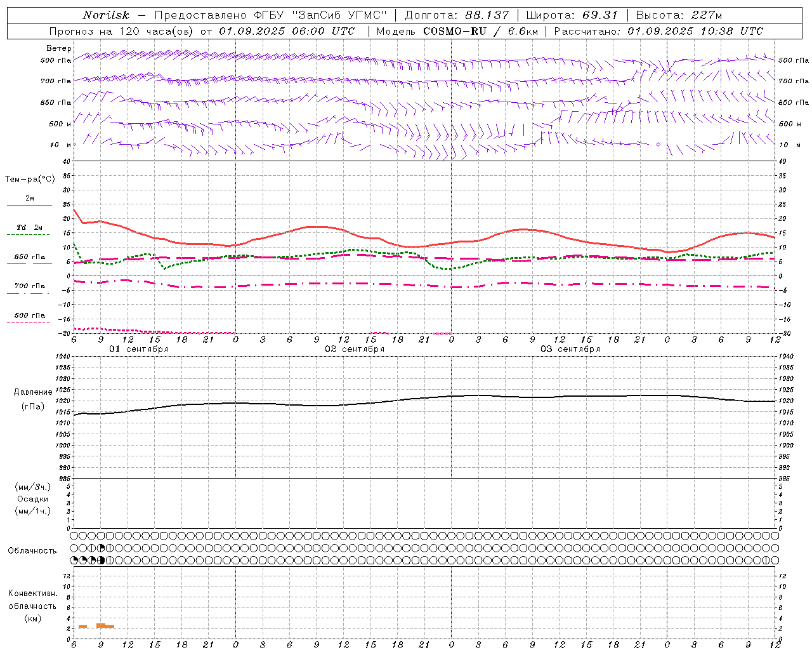Click the Тем-ра(°C) temperature panel label
812x650 pixels.
[x=30, y=180]
